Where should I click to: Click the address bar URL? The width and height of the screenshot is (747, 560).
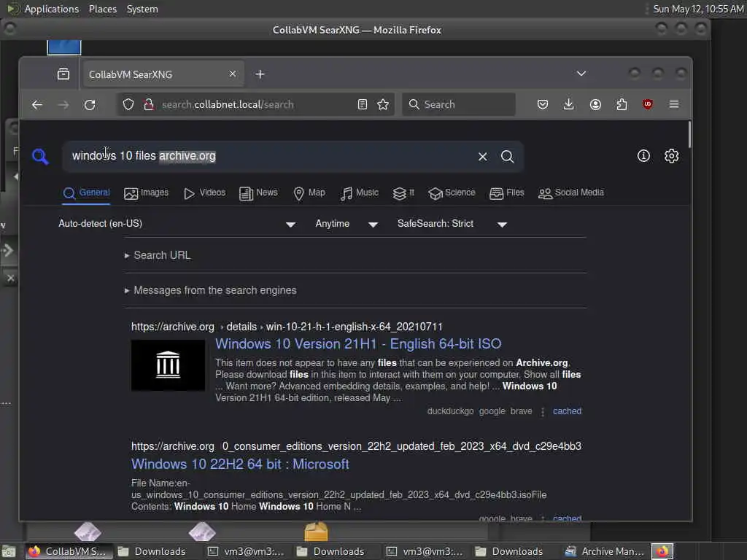pyautogui.click(x=228, y=104)
